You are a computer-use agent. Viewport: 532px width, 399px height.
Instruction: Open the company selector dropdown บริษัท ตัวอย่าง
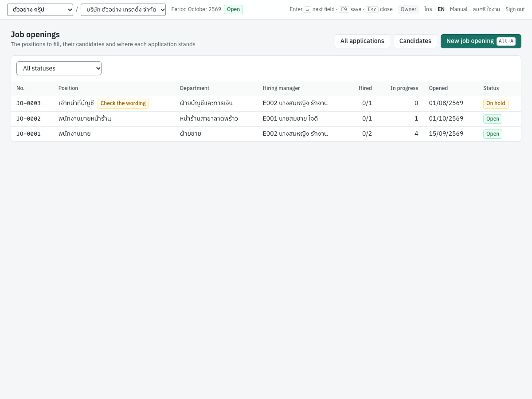(123, 10)
